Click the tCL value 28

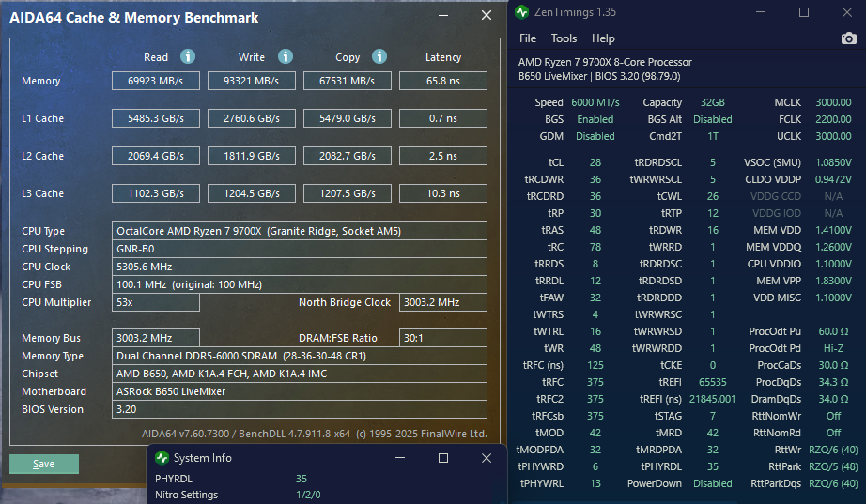coord(595,162)
